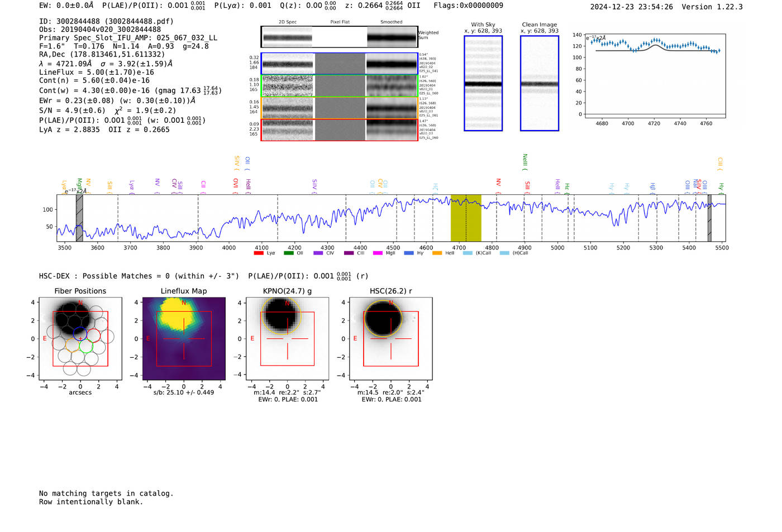Click the Obs: 20190404v020_3002844488 line
The width and height of the screenshot is (782, 532).
pos(100,30)
